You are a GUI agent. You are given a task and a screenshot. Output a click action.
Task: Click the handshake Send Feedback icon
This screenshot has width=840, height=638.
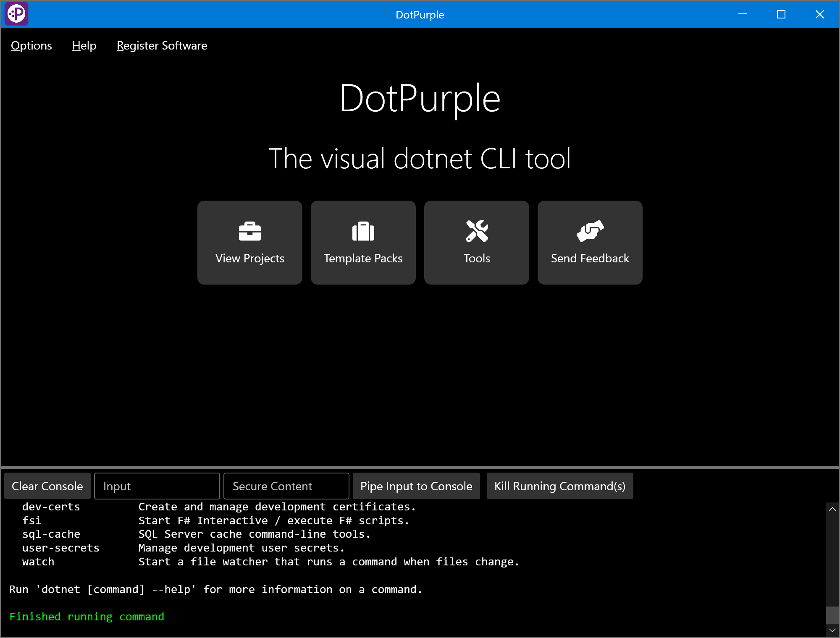tap(590, 231)
